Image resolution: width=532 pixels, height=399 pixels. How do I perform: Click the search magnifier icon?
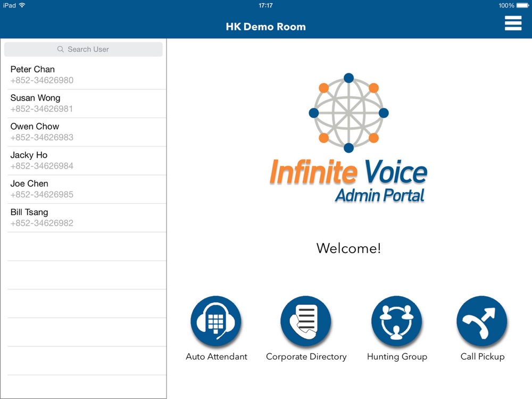point(61,49)
